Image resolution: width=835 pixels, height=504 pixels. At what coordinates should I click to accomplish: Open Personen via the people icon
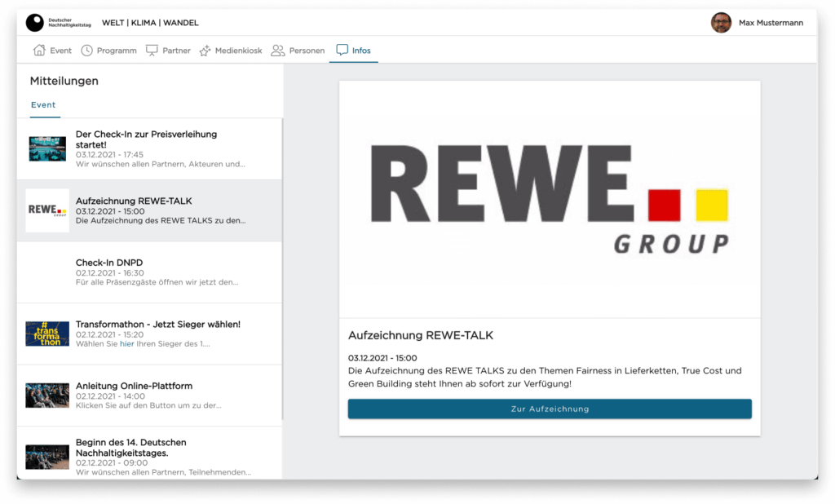point(276,50)
